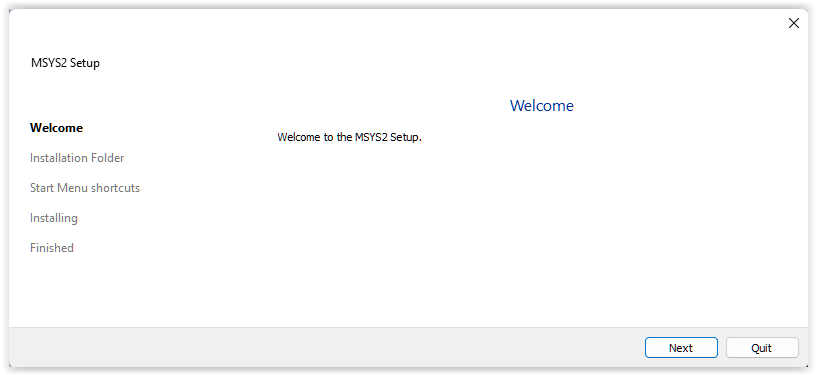This screenshot has width=816, height=375.
Task: Select the Start Menu shortcuts step
Action: point(85,188)
